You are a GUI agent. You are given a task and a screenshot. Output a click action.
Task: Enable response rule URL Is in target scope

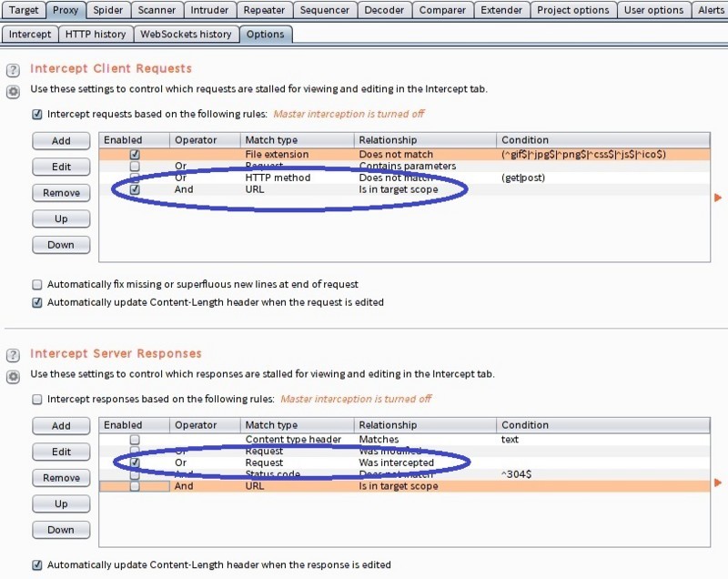(135, 486)
